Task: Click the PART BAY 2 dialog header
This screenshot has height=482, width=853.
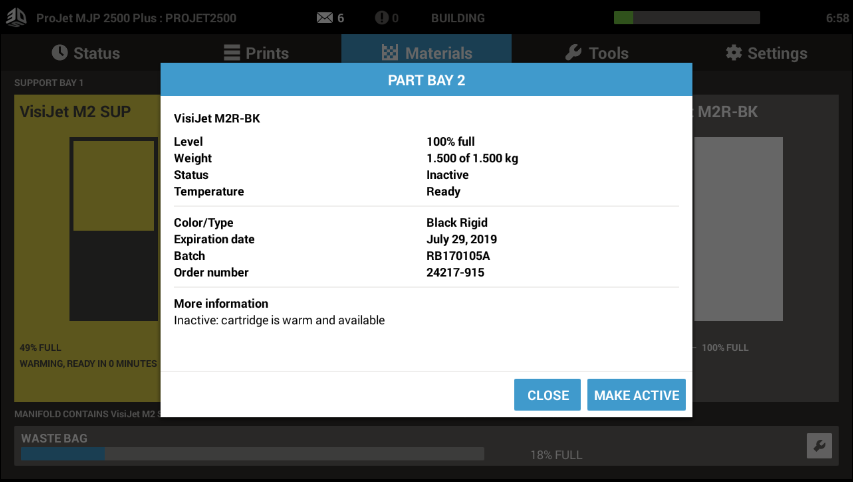Action: (426, 81)
